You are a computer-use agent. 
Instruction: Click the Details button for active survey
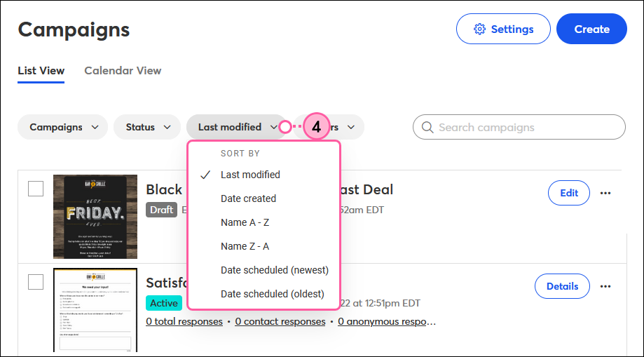click(562, 286)
